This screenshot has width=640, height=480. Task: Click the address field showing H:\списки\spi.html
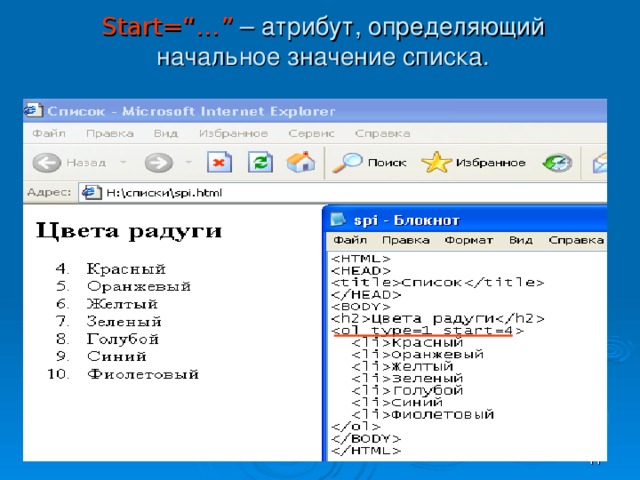click(x=342, y=192)
